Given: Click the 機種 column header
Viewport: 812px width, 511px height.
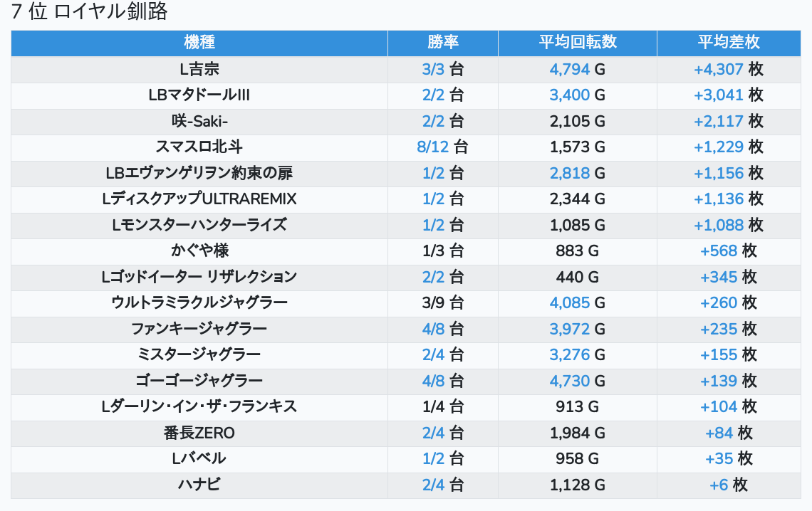Looking at the screenshot, I should (199, 43).
